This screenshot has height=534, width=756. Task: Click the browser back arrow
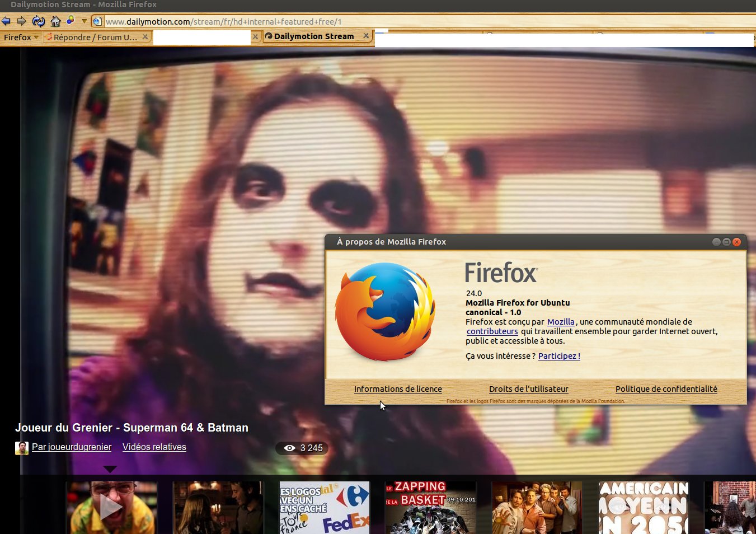(x=6, y=21)
